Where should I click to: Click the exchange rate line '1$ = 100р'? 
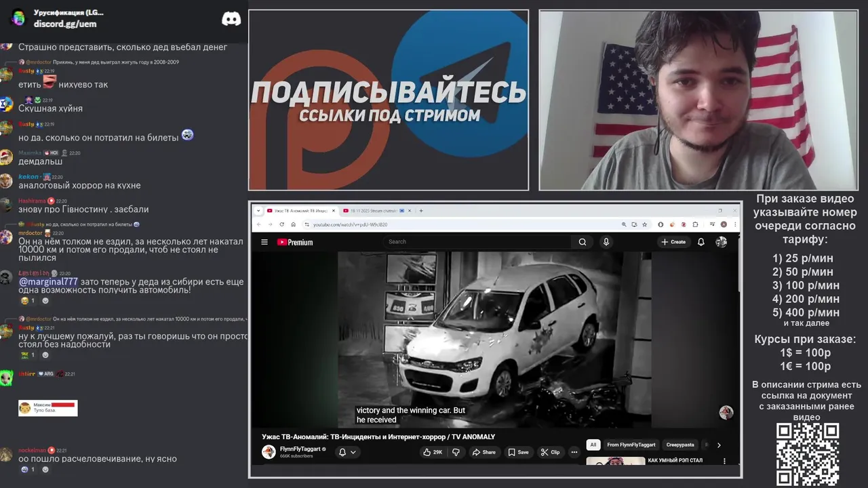pos(805,352)
